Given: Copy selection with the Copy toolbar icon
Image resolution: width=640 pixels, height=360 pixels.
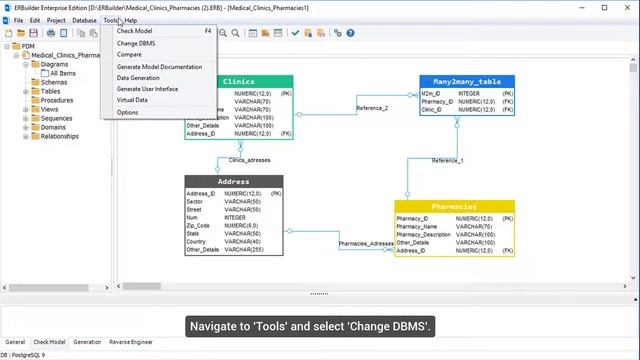Looking at the screenshot, I should pos(81,33).
